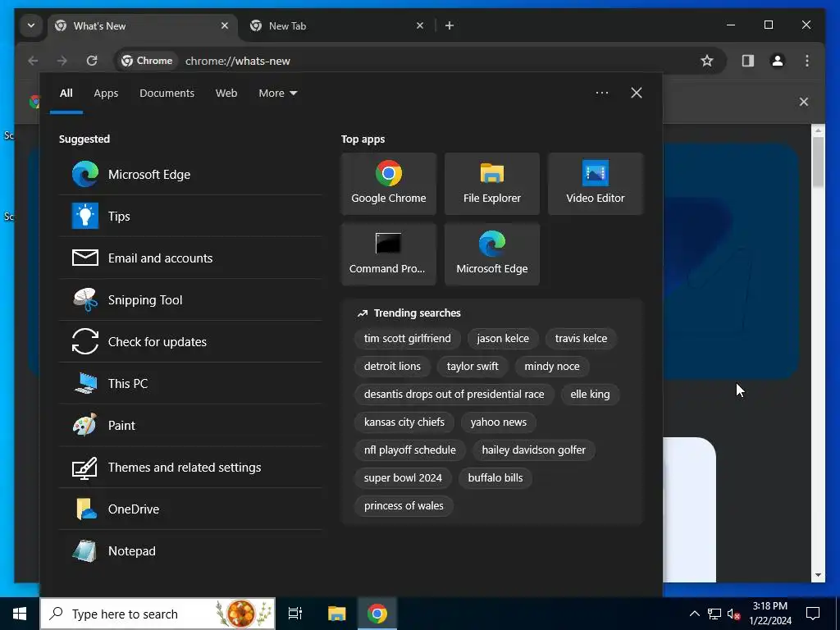Launch Paint from the Suggested list
This screenshot has width=840, height=630.
(190, 425)
